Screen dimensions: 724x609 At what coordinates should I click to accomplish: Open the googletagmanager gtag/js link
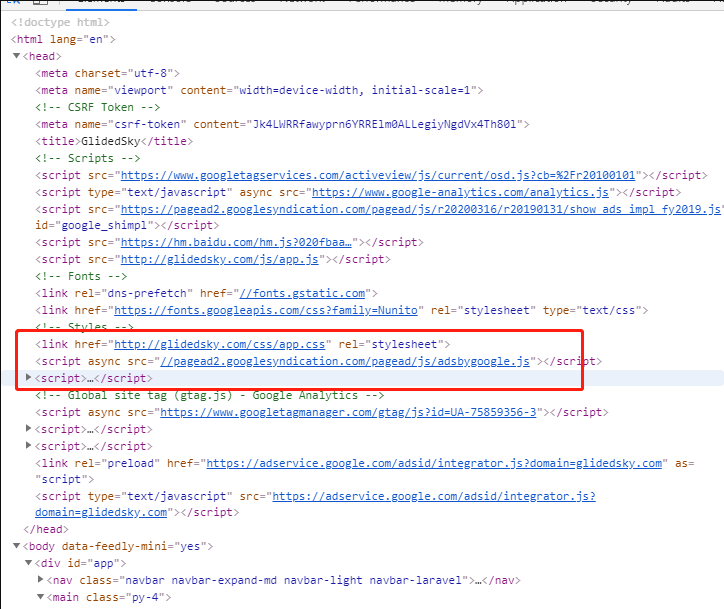[348, 412]
